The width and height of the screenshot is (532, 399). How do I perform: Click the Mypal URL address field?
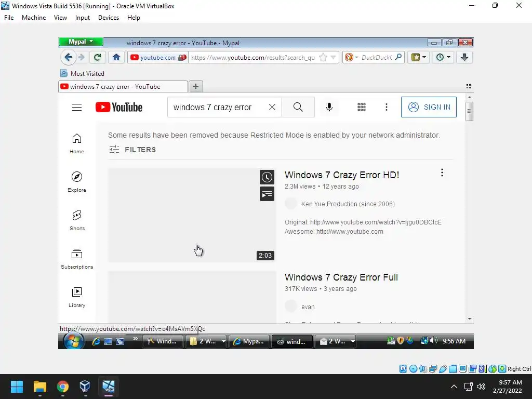pos(253,57)
